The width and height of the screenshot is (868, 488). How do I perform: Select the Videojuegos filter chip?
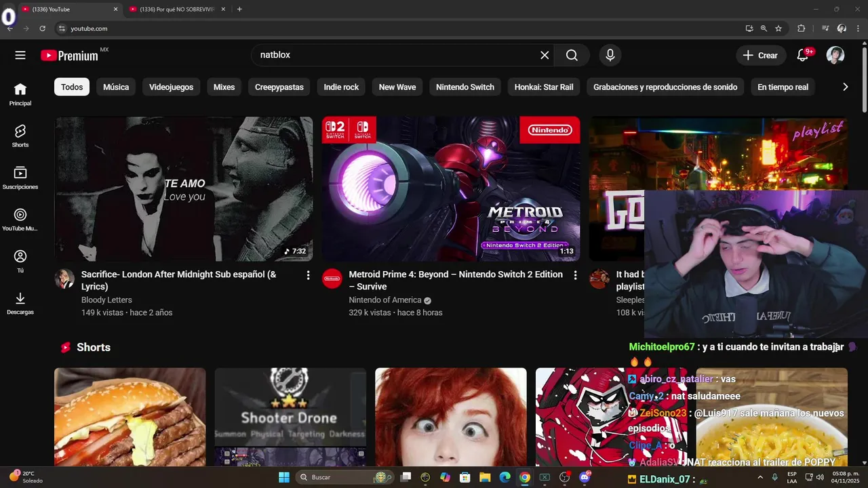coord(171,87)
